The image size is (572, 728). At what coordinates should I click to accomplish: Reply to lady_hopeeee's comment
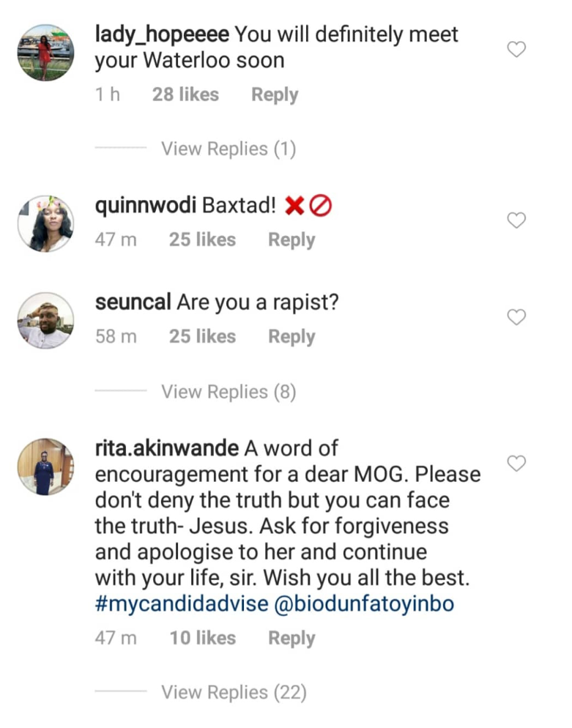275,94
